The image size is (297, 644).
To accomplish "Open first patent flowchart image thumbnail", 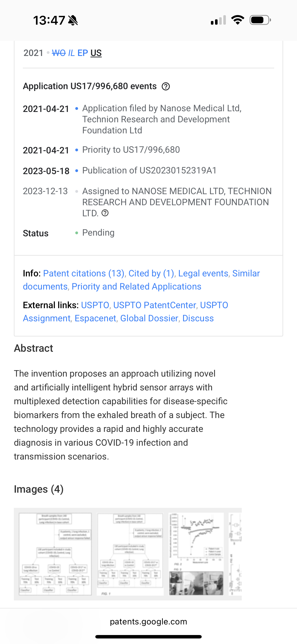I will [x=55, y=554].
